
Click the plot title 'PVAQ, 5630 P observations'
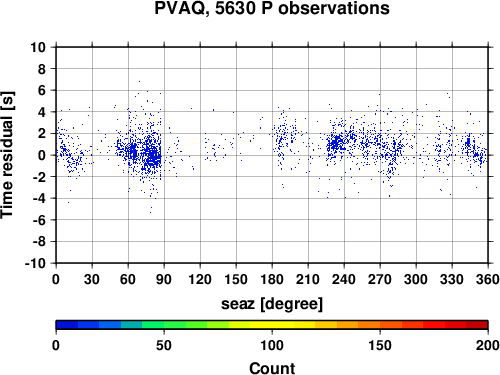(x=272, y=8)
